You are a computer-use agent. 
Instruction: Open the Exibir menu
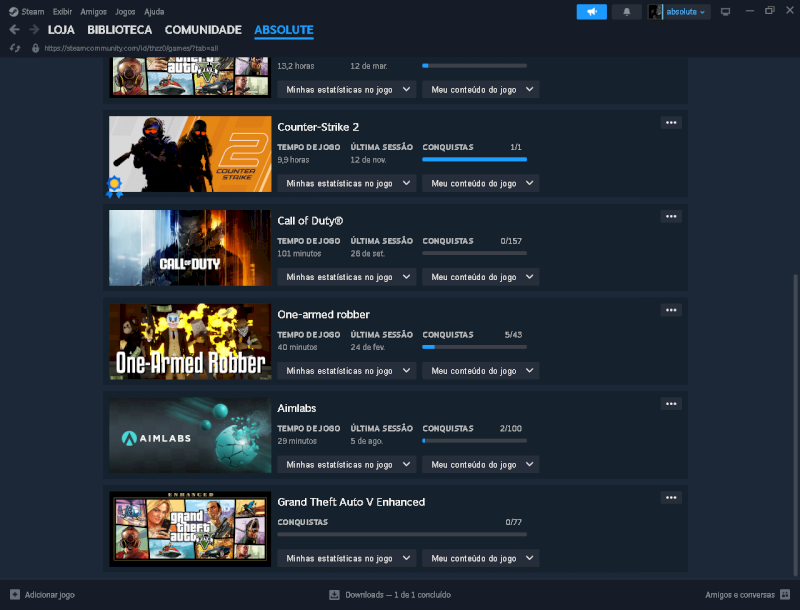pos(62,11)
